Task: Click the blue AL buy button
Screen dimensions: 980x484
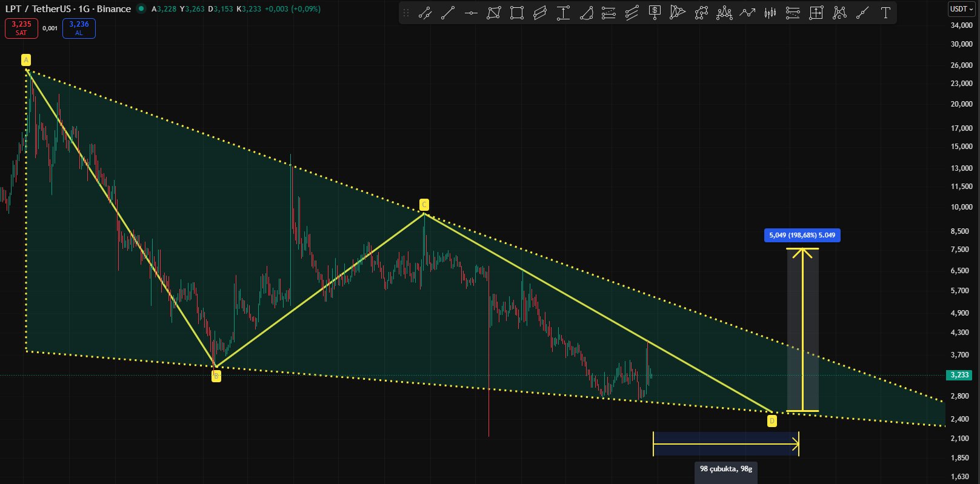Action: tap(79, 28)
